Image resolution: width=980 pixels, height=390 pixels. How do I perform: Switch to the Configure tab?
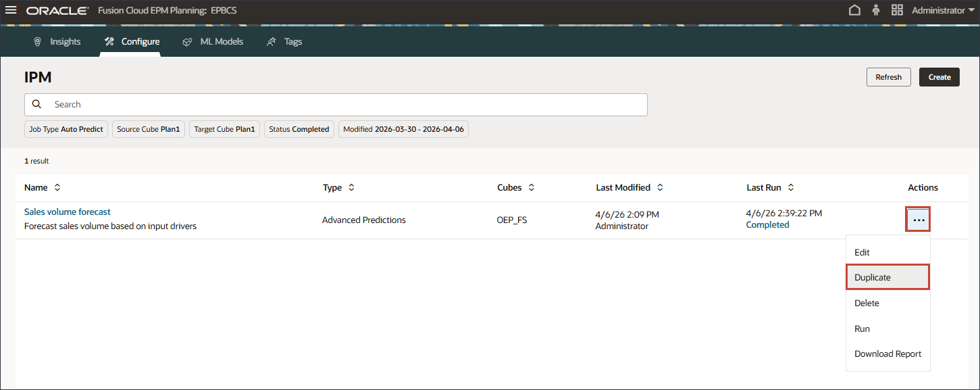131,42
